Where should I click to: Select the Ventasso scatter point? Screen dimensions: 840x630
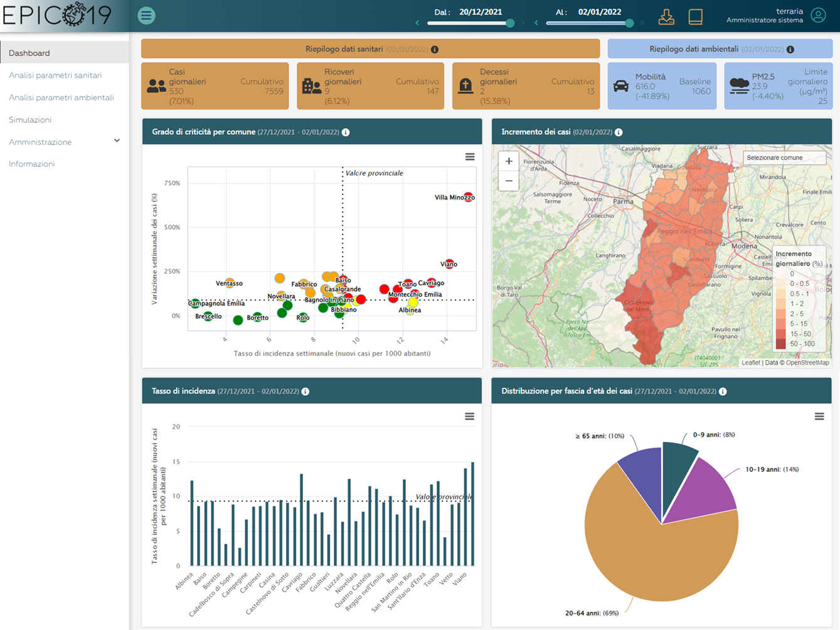point(230,283)
